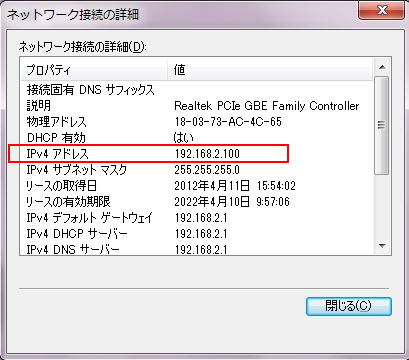This screenshot has height=360, width=409.
Task: Close the dialog with the X button
Action: pyautogui.click(x=382, y=10)
